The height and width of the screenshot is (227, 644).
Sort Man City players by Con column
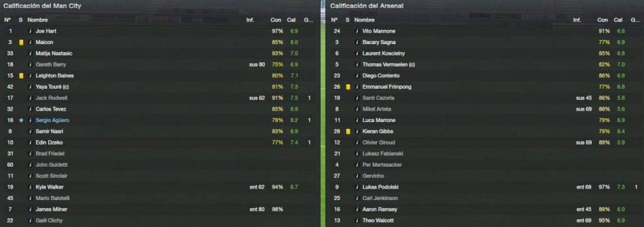(x=275, y=20)
